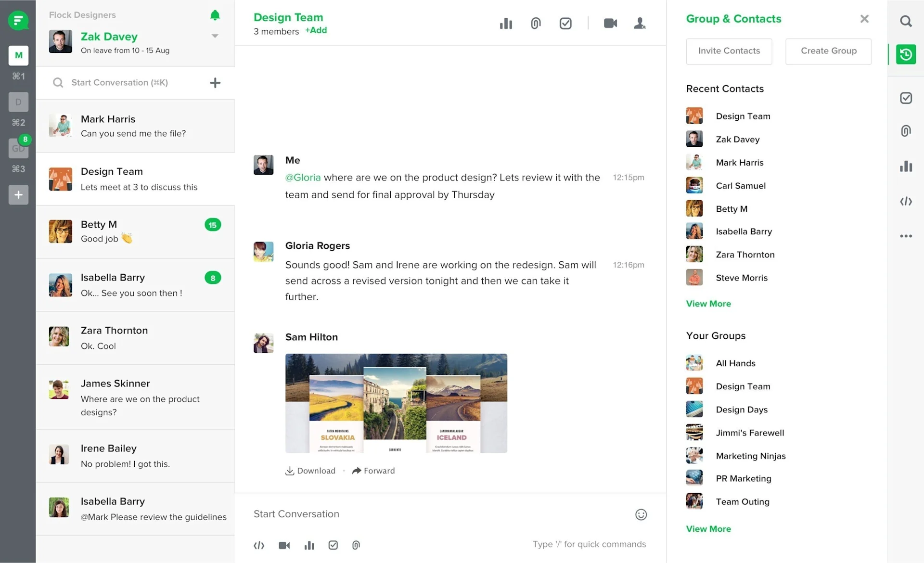Open the emoji picker in the message box
Viewport: 924px width, 563px height.
point(641,514)
